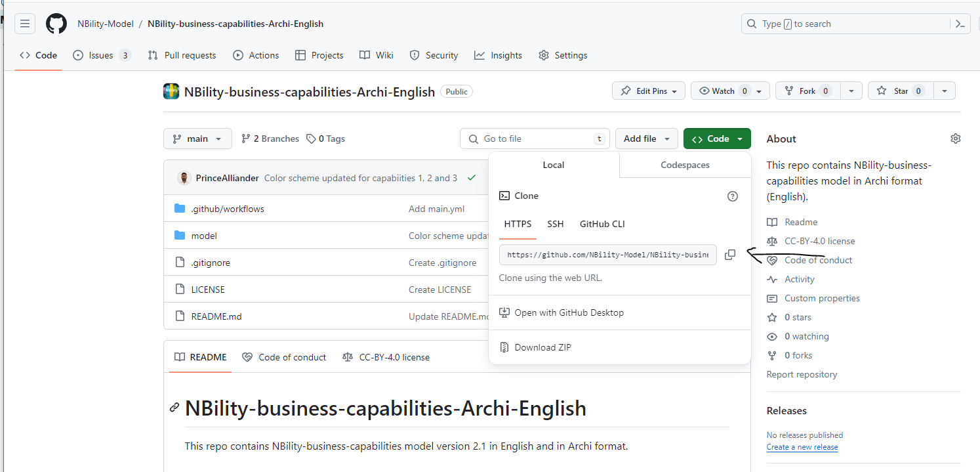Click the GitHub Octocat logo

tap(56, 24)
